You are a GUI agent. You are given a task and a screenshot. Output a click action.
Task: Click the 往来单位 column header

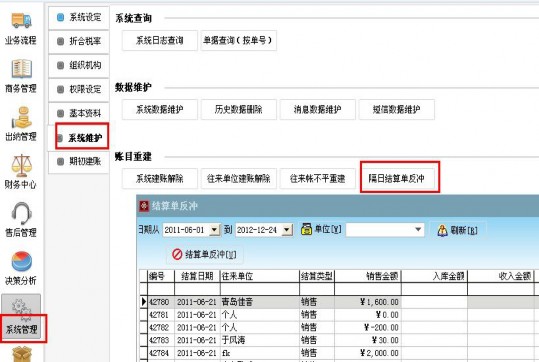tap(260, 276)
